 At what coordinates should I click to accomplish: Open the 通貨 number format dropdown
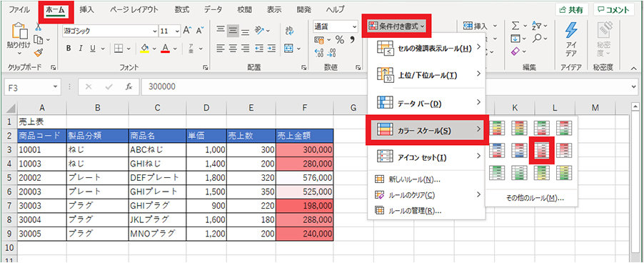[x=355, y=26]
